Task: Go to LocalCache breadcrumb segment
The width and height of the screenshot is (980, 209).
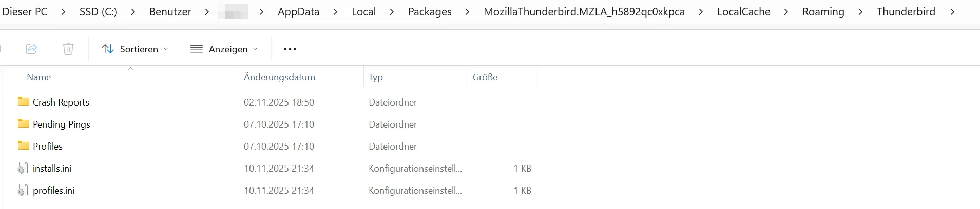Action: coord(743,12)
